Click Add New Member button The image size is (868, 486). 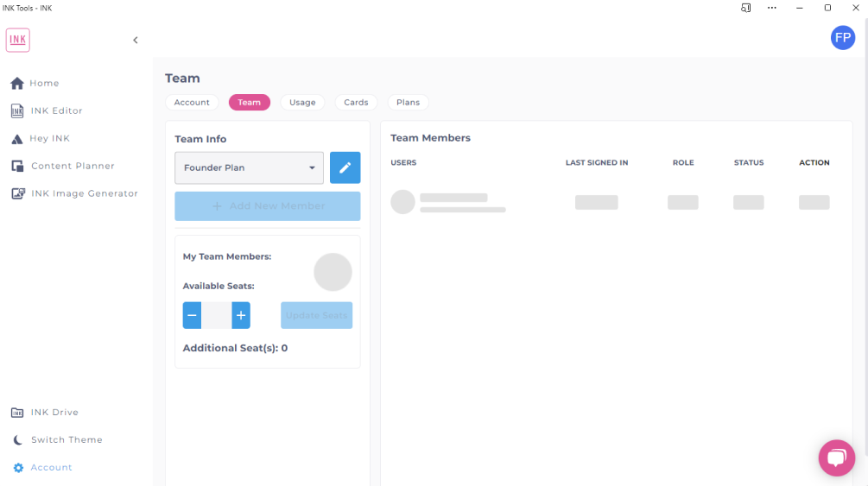268,206
